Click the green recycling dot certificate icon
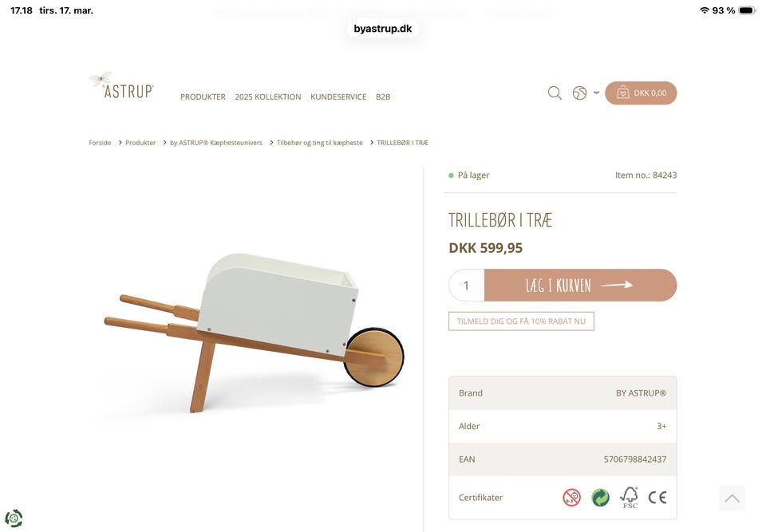 pos(600,498)
